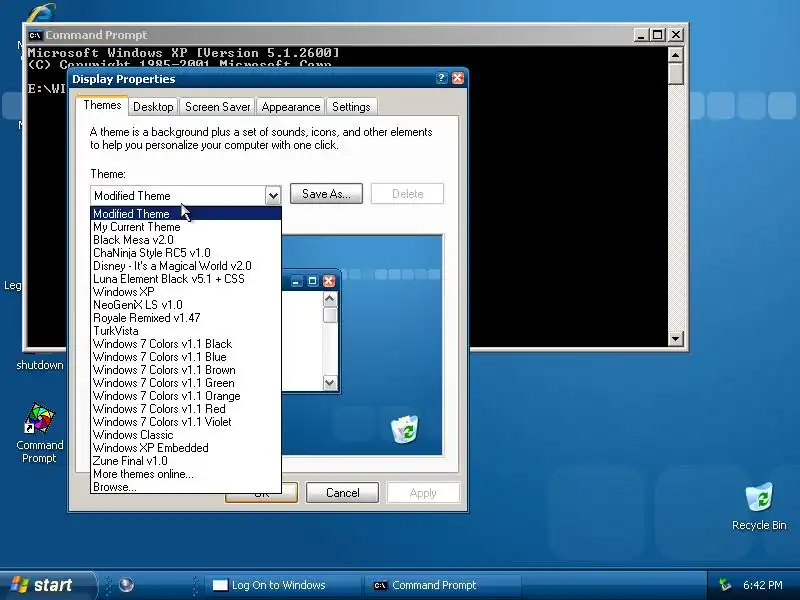Pick the Windows XP Embedded theme
The image size is (800, 600).
coord(186,448)
